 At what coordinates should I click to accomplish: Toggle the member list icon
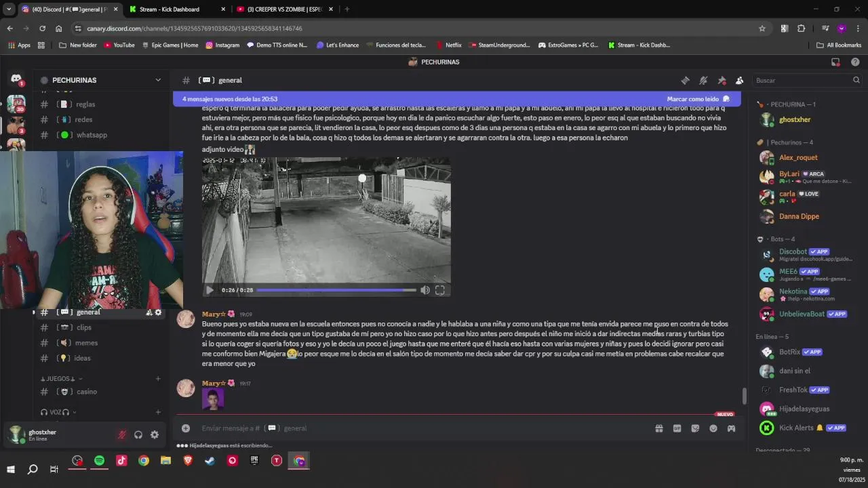point(739,80)
